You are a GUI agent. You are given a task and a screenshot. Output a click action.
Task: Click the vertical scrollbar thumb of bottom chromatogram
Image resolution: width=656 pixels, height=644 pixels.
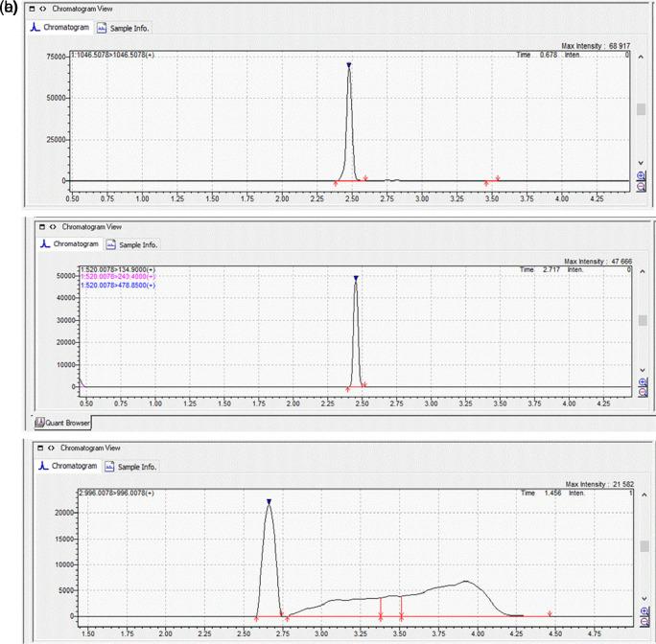click(x=644, y=545)
